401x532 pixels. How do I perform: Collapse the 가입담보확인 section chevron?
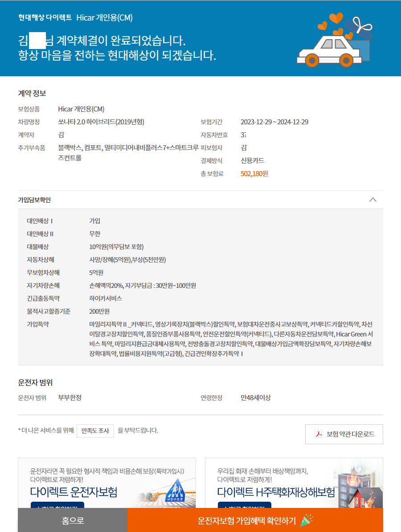pyautogui.click(x=372, y=200)
